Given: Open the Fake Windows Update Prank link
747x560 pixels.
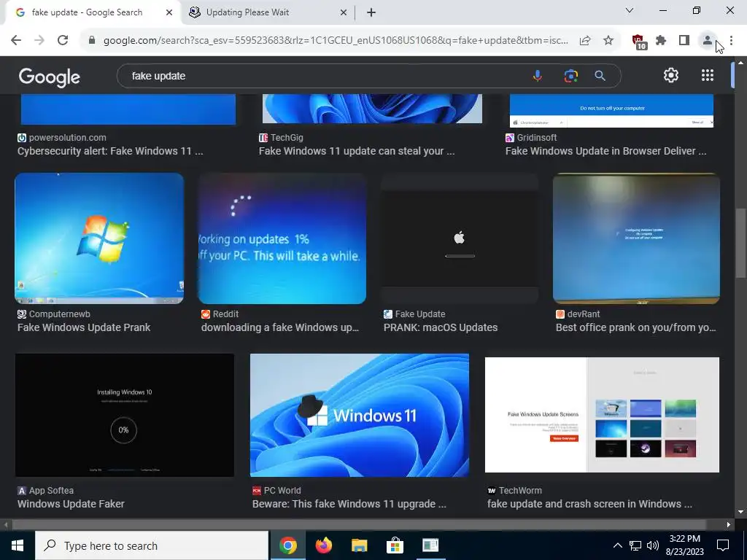Looking at the screenshot, I should click(84, 327).
